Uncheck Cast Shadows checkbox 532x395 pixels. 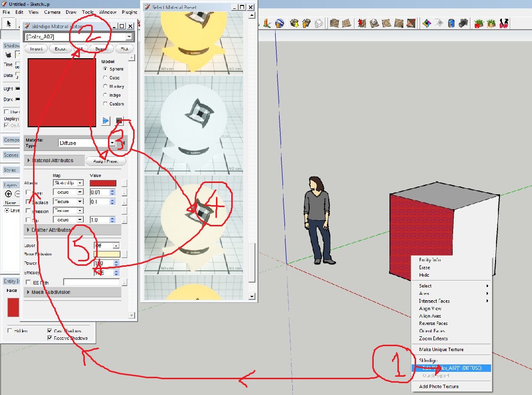click(x=50, y=331)
